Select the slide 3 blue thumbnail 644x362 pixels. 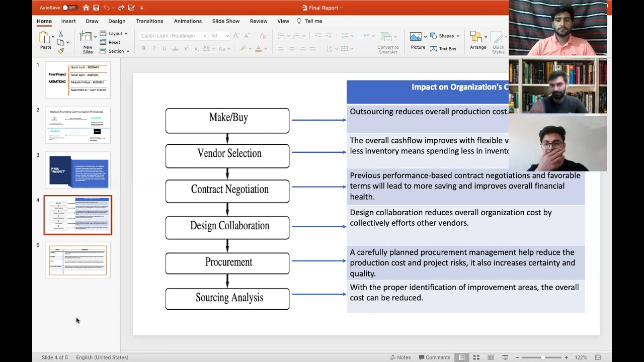(78, 170)
